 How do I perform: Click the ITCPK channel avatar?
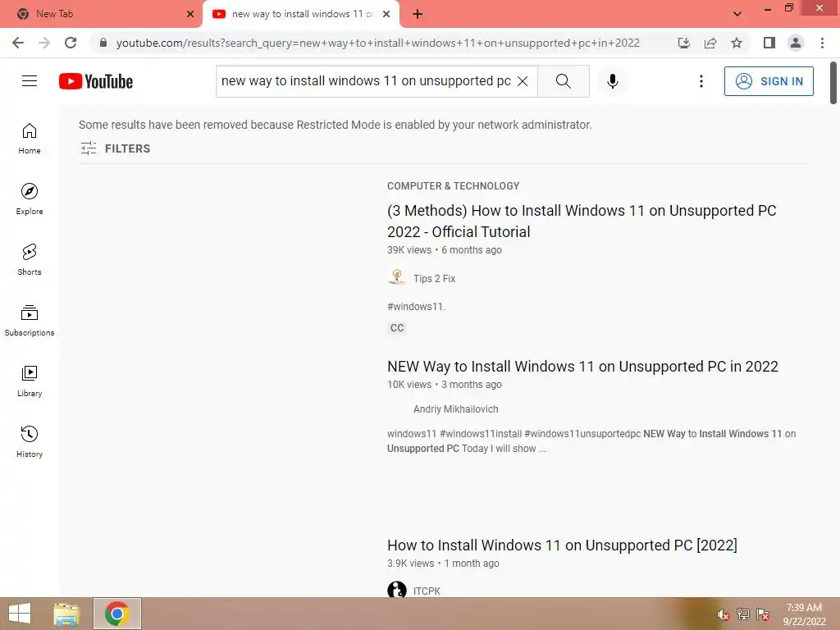click(x=396, y=590)
